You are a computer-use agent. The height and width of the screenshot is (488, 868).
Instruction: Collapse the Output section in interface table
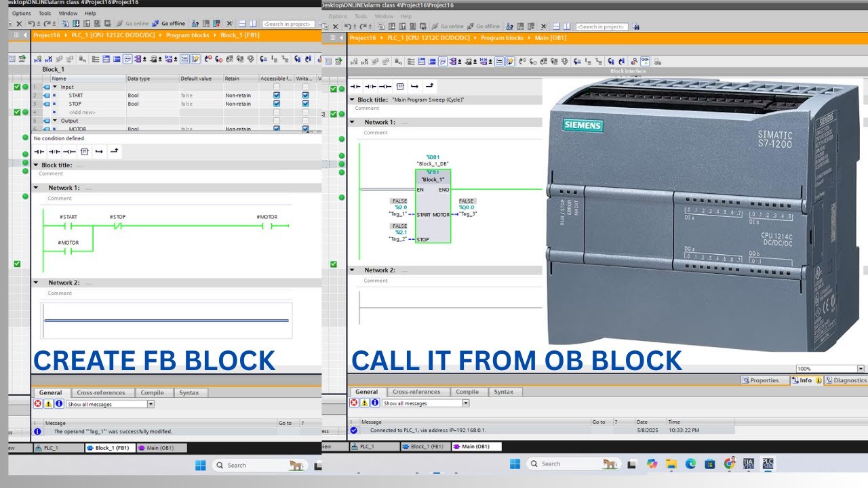point(55,121)
